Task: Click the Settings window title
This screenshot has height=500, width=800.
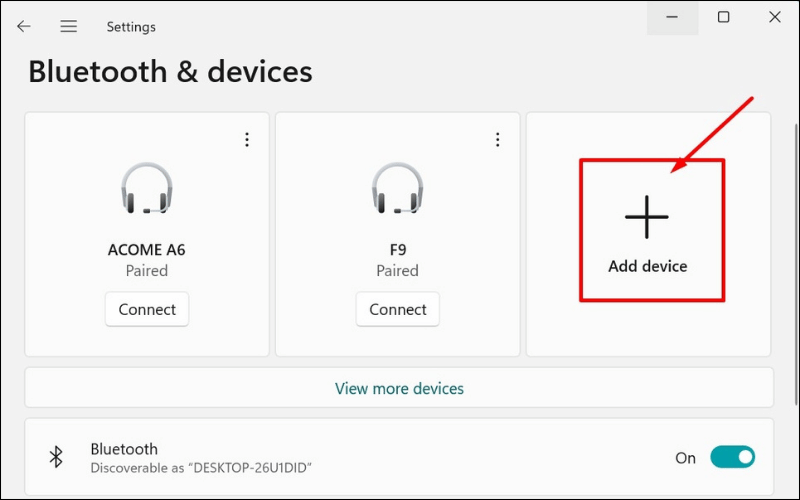Action: [x=131, y=27]
